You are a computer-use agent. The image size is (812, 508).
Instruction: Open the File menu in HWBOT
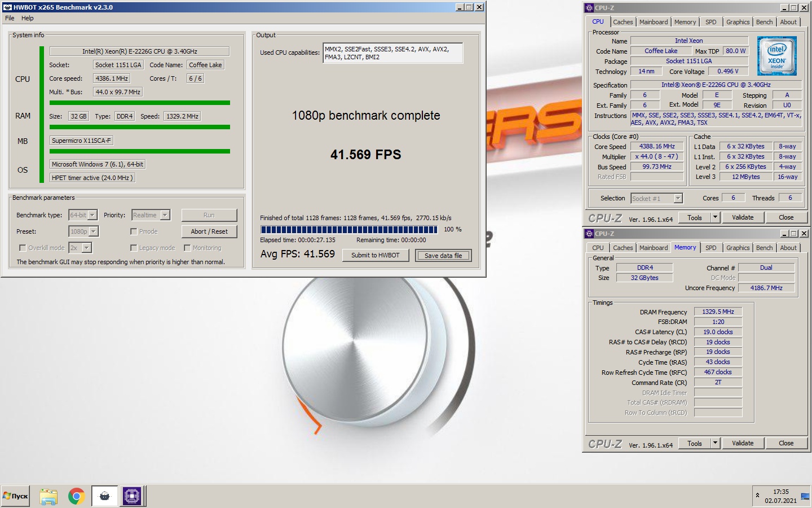coord(10,18)
